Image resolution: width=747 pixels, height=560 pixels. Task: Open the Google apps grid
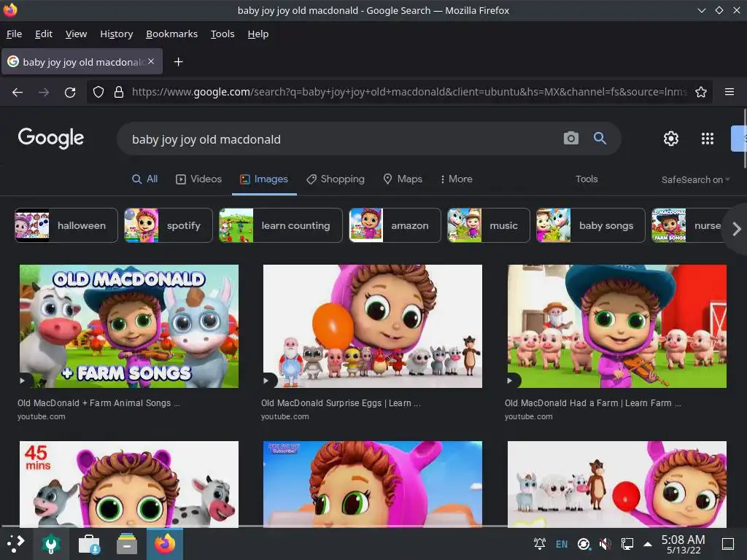pyautogui.click(x=708, y=139)
